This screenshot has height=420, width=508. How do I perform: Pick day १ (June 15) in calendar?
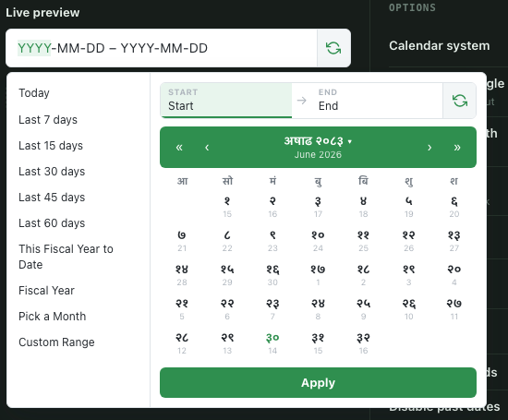tap(227, 207)
